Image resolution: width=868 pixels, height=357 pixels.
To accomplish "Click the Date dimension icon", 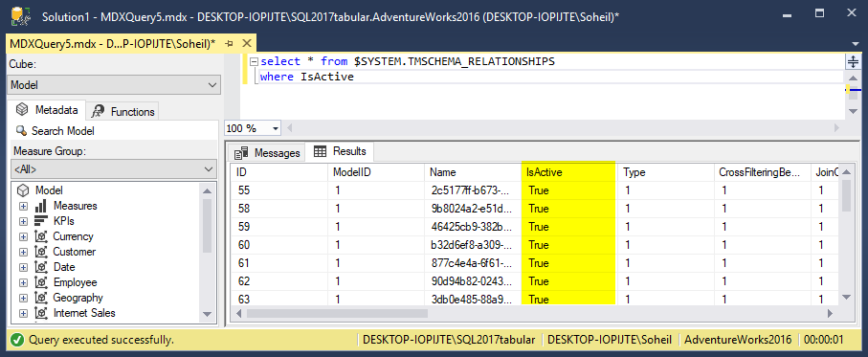I will tap(40, 267).
